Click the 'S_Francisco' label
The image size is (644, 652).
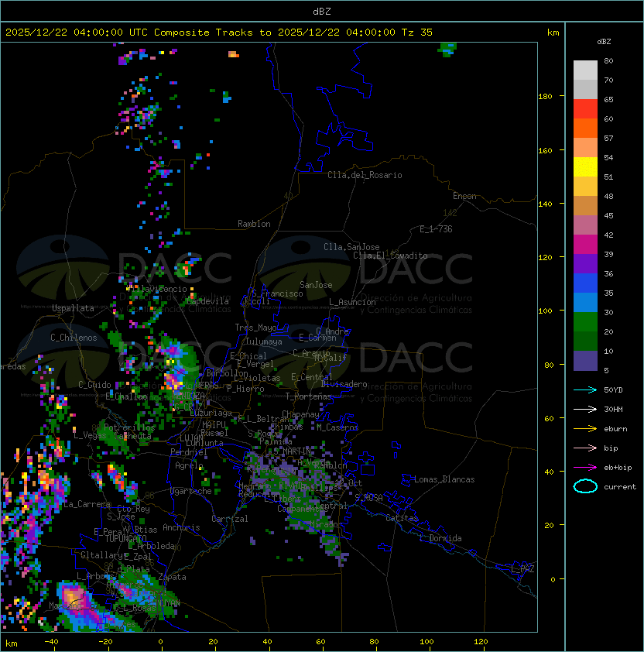point(277,293)
